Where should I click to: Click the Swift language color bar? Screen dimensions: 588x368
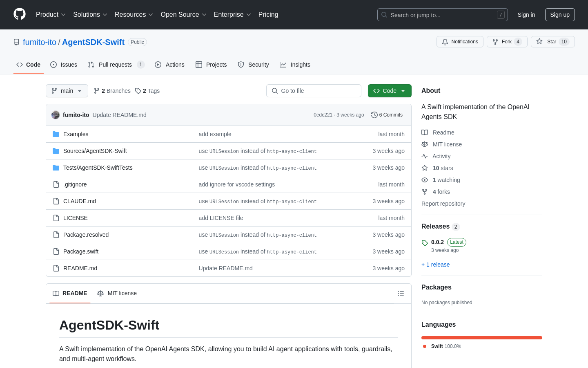click(482, 338)
